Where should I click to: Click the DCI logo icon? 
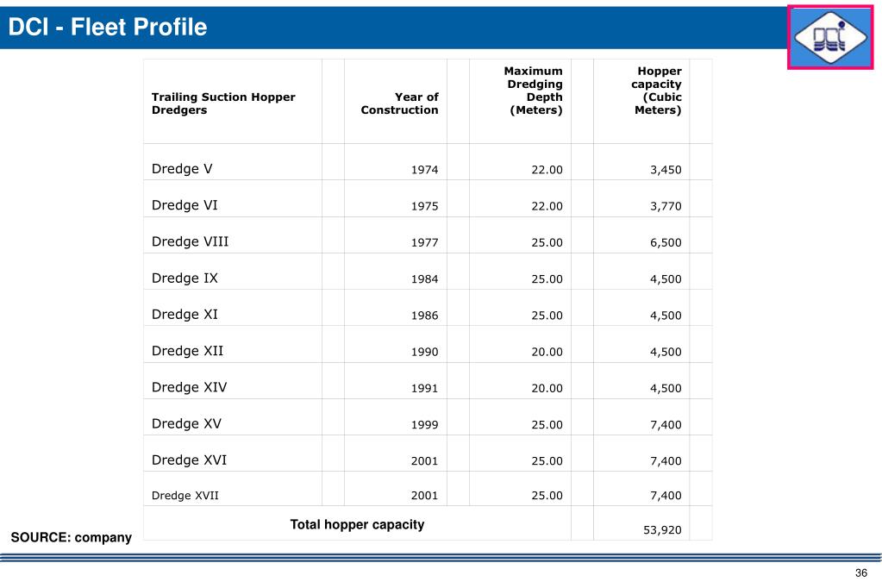coord(830,38)
